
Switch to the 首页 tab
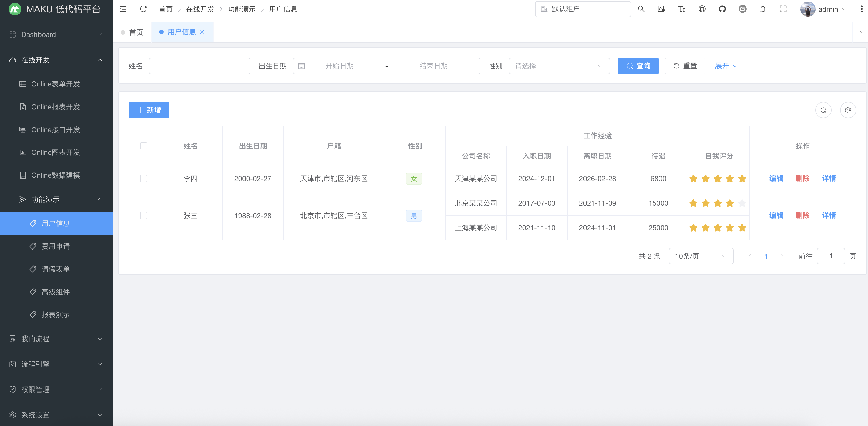point(136,32)
